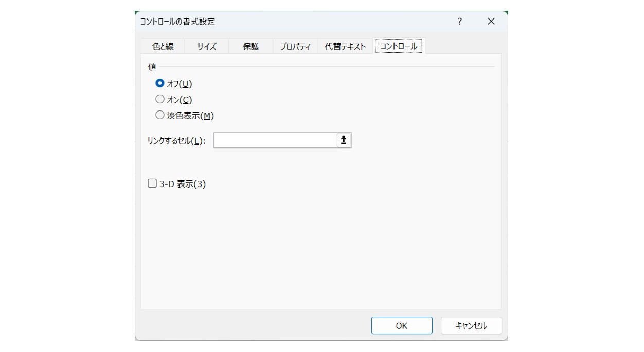
Task: Switch to the サイズ tab
Action: click(x=207, y=46)
